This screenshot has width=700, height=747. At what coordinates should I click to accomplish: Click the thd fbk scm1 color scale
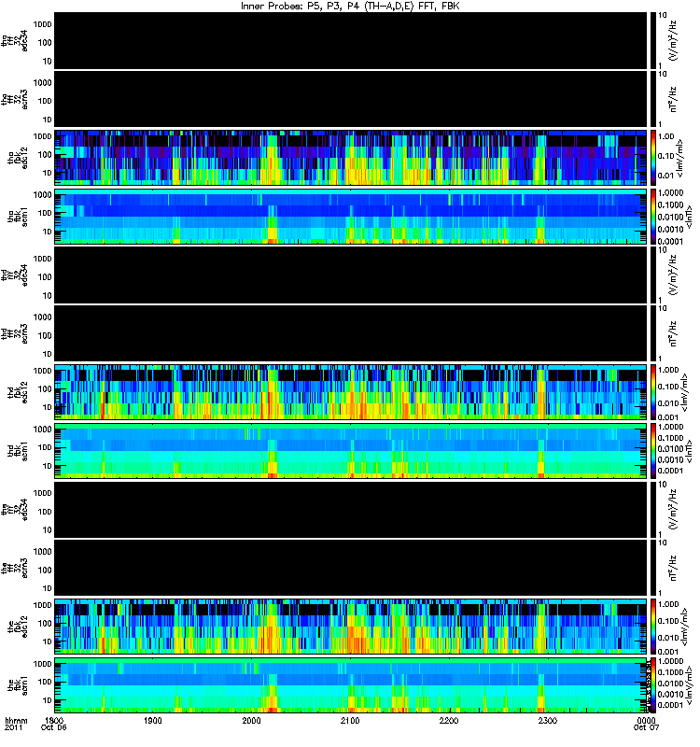click(652, 451)
